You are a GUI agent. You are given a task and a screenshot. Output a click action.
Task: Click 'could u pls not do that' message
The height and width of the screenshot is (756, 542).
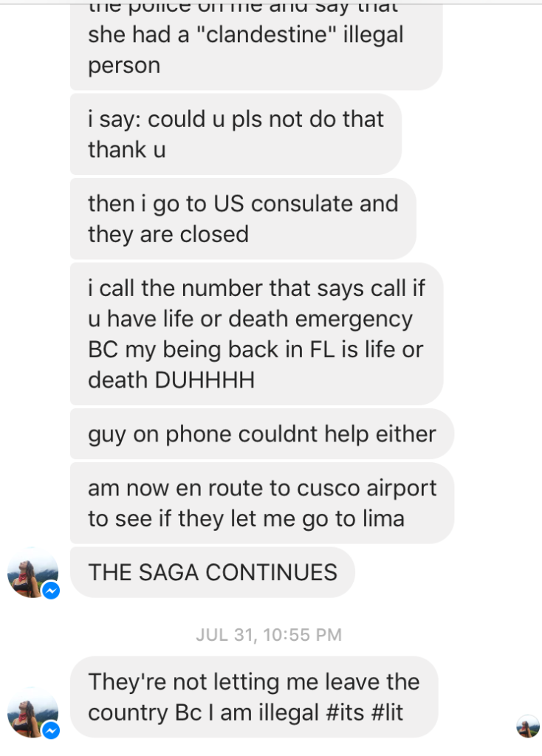pos(236,134)
